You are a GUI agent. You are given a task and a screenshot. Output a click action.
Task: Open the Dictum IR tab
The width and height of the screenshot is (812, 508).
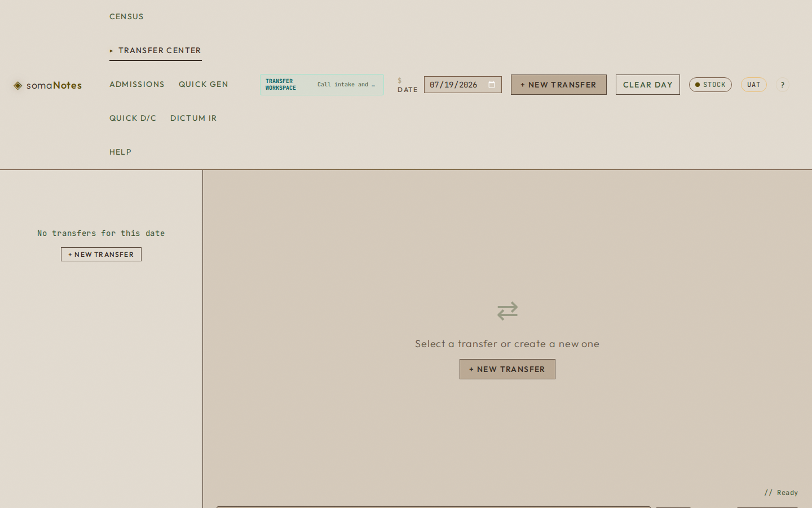[193, 119]
